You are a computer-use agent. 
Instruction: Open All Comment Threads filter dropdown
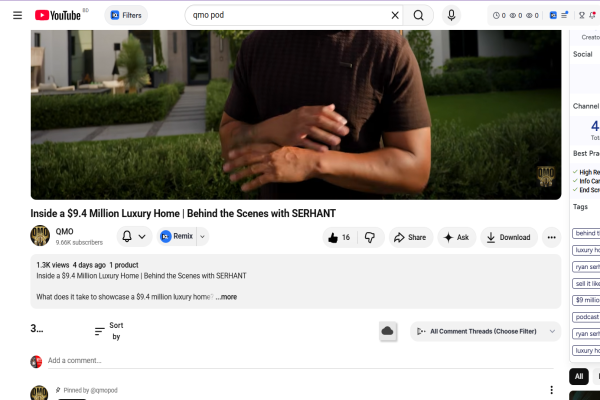pyautogui.click(x=486, y=331)
